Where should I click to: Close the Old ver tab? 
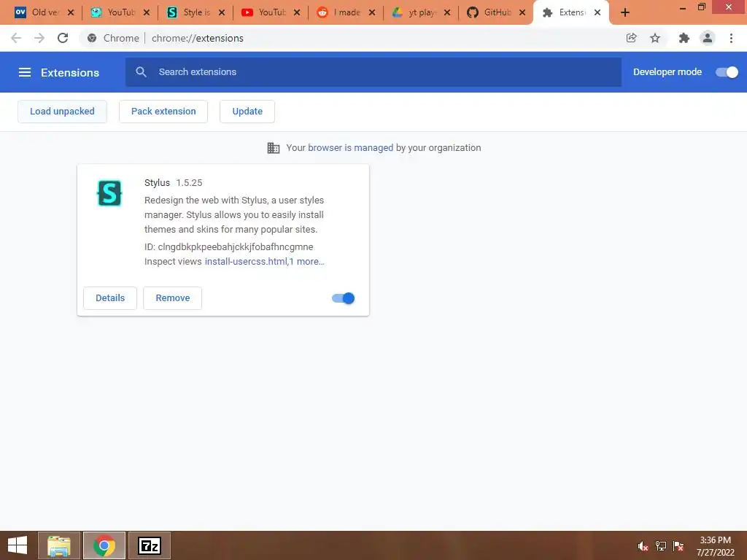(71, 13)
